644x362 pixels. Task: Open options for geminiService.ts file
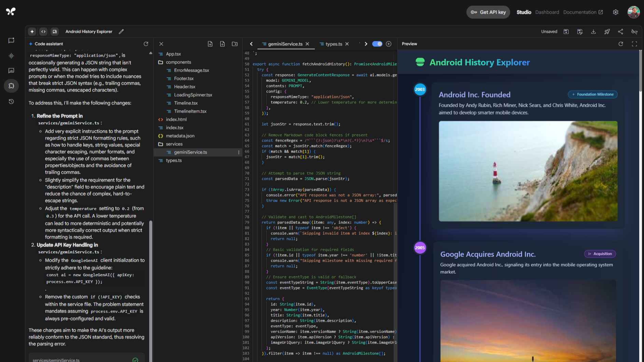click(239, 152)
